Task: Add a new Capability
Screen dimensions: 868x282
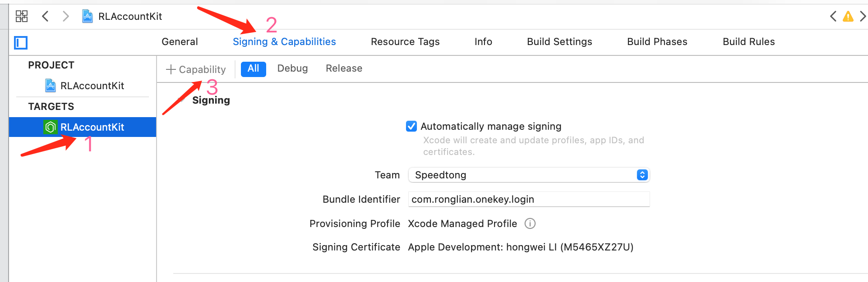Action: pos(196,69)
